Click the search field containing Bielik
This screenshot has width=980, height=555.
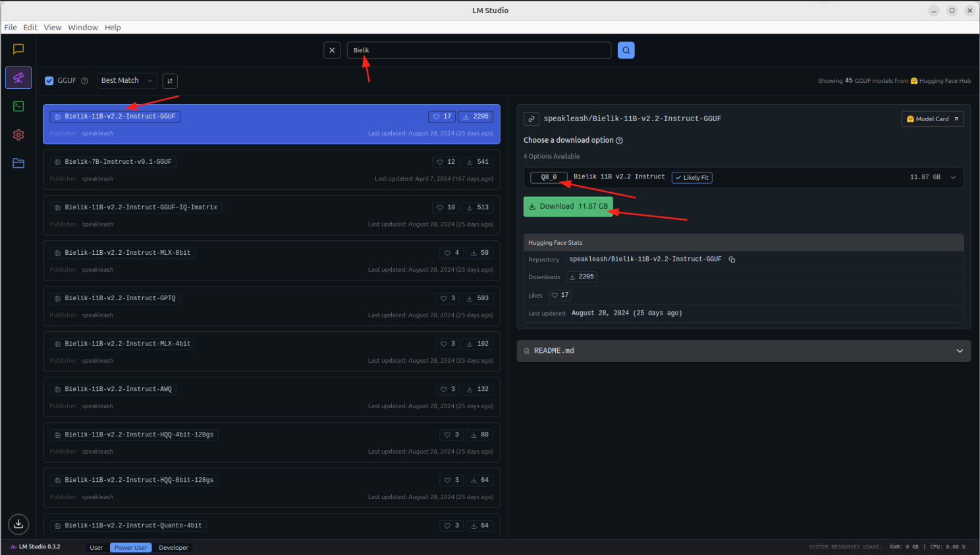pos(479,50)
